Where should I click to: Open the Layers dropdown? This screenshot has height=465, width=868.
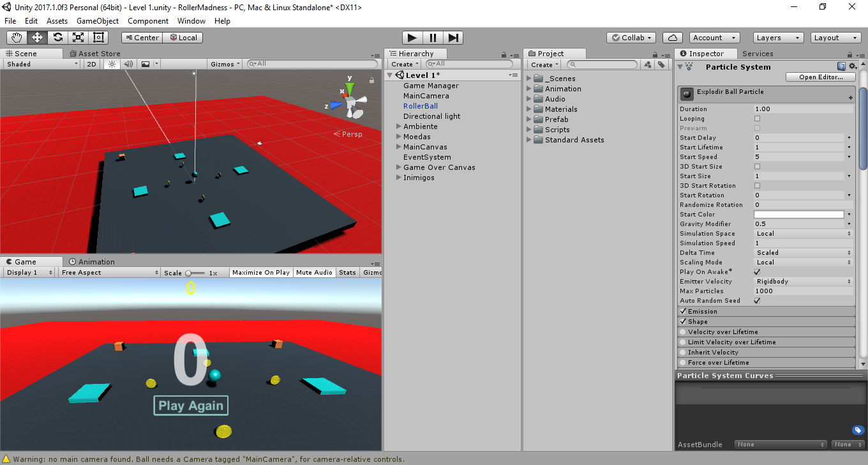click(778, 38)
